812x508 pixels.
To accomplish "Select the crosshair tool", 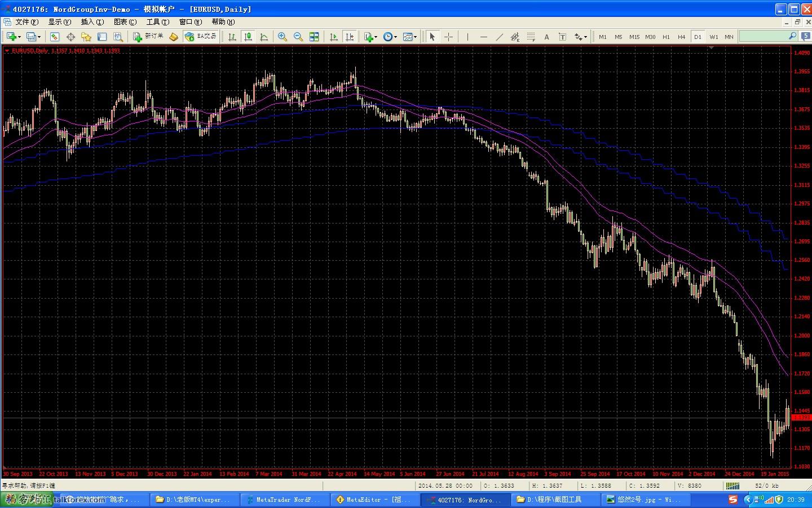I will (448, 37).
